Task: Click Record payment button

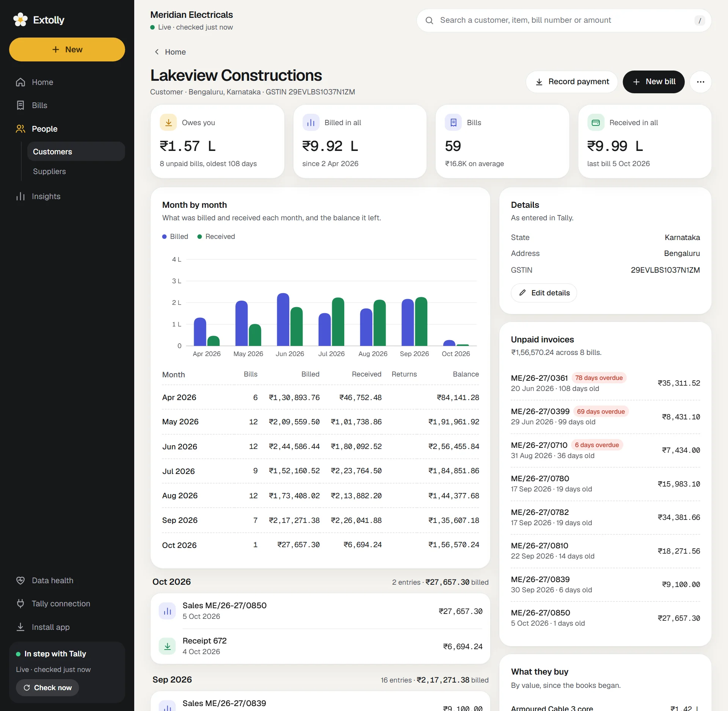Action: click(x=571, y=82)
